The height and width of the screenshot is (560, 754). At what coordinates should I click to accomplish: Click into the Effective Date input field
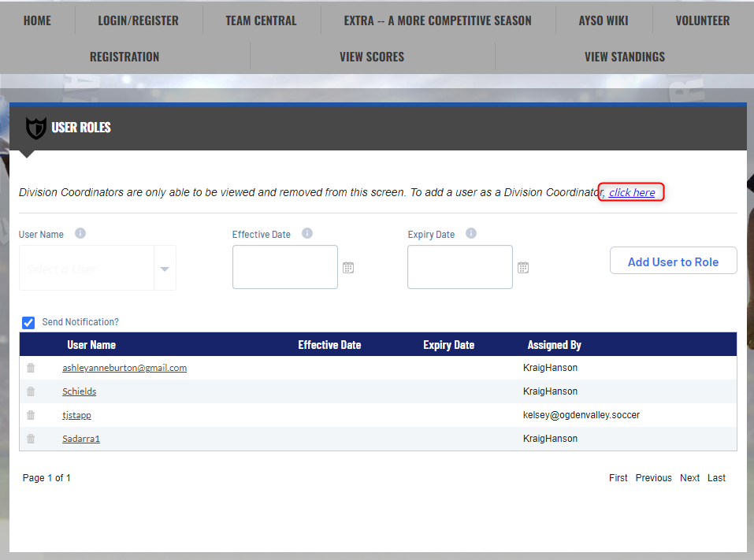tap(284, 267)
